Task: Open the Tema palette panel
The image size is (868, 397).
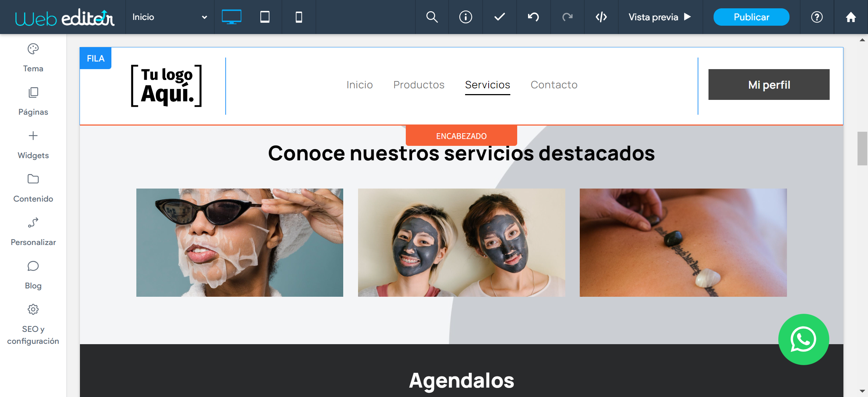Action: click(33, 58)
